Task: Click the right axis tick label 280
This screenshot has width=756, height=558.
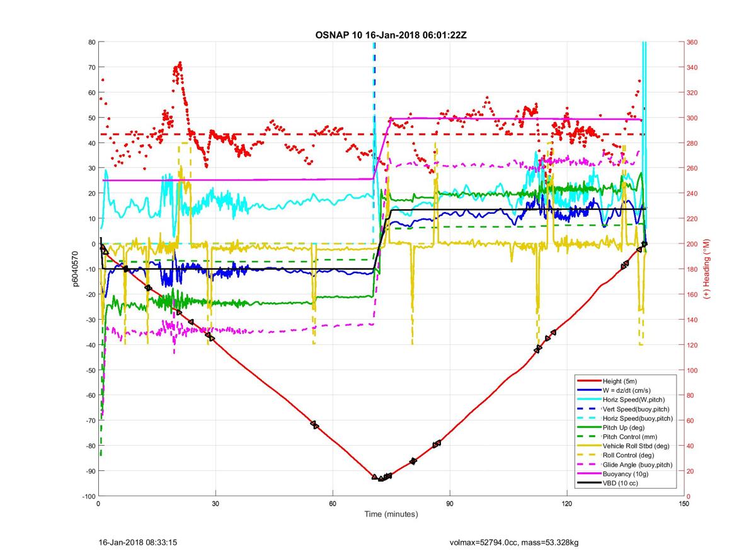Action: pos(693,143)
